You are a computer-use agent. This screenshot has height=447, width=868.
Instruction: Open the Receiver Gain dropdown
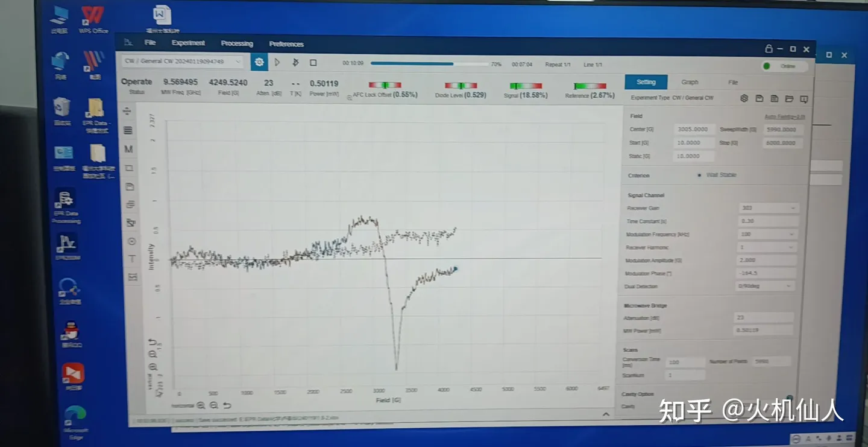769,208
